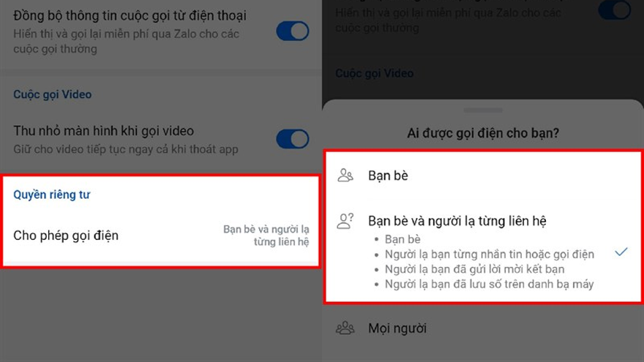
Task: Toggle Đồng bộ thông tin cuộc gọi switch
Action: click(293, 31)
